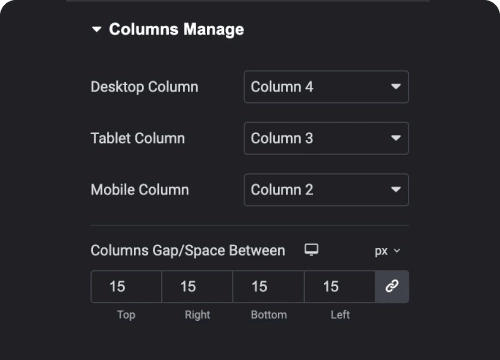
Task: Click the chevron beside px unit
Action: click(x=397, y=251)
